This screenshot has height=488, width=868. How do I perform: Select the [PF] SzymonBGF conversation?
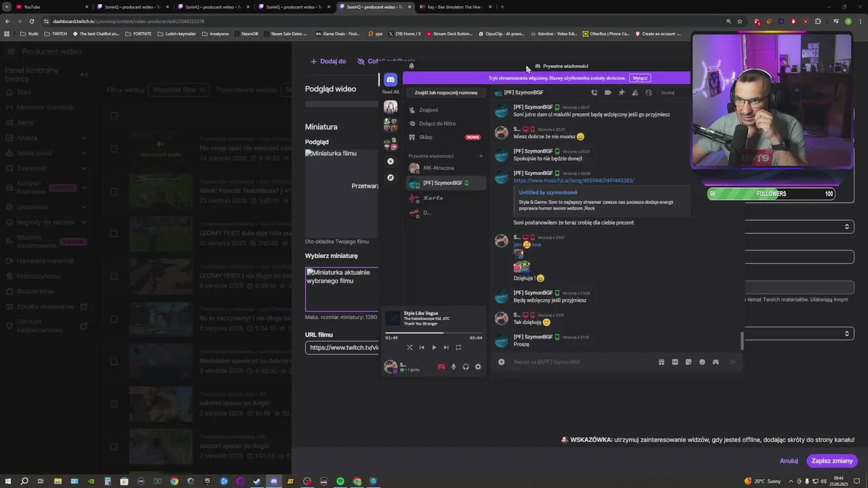[x=446, y=183]
